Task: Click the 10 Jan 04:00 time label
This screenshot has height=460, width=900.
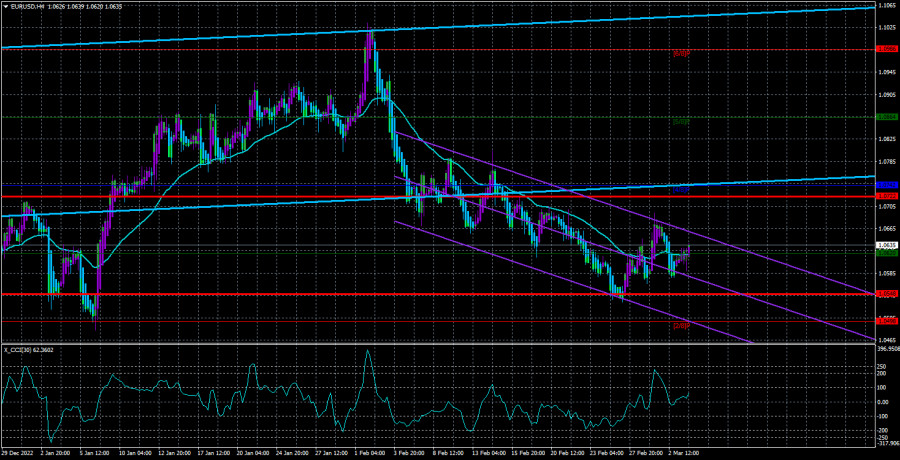Action: coord(134,453)
